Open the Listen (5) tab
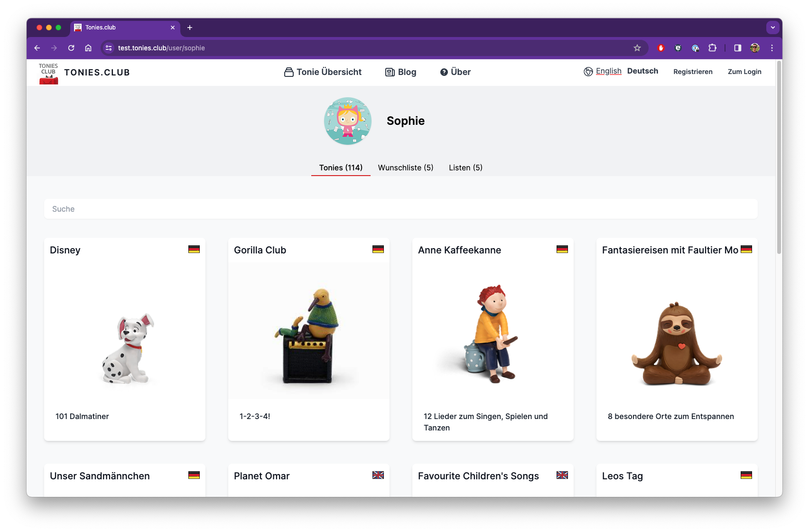 tap(465, 168)
